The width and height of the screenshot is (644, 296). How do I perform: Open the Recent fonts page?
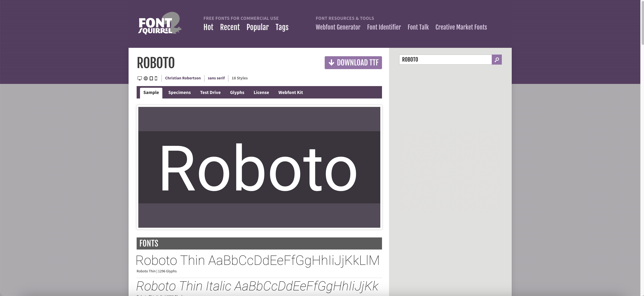coord(230,27)
